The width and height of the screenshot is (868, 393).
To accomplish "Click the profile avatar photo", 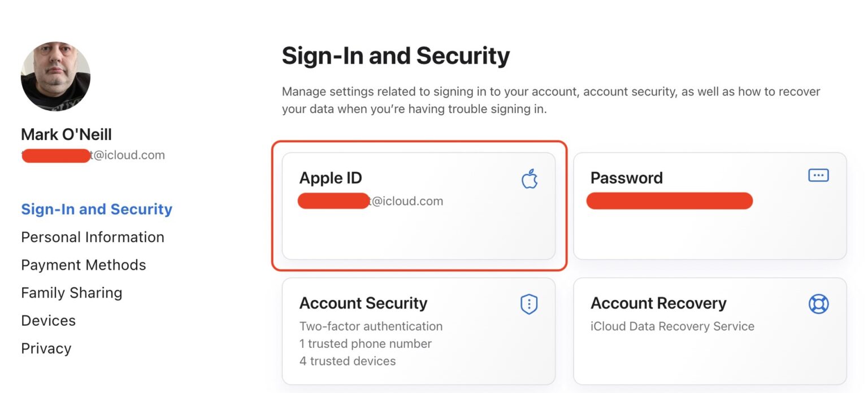I will click(x=55, y=76).
